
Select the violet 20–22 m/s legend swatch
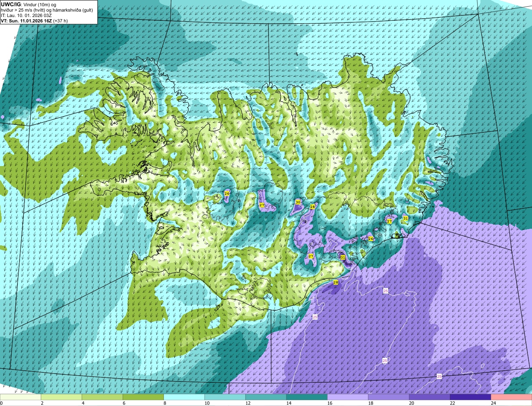430,397
